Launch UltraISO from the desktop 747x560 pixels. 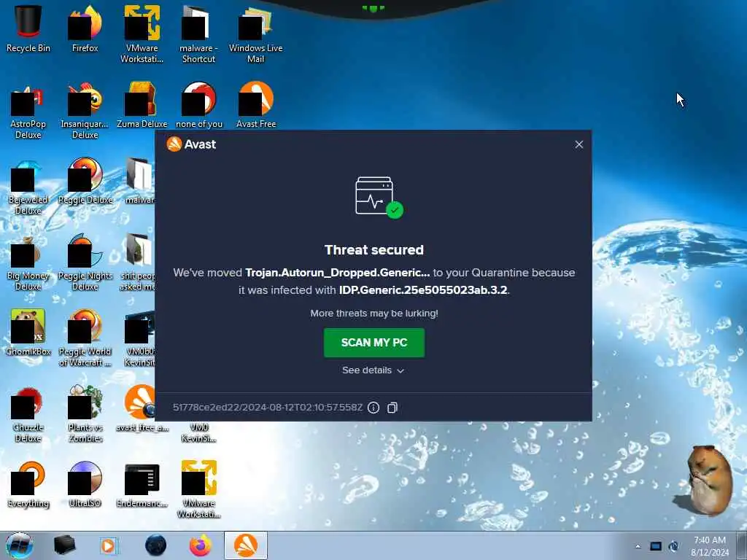pyautogui.click(x=85, y=484)
